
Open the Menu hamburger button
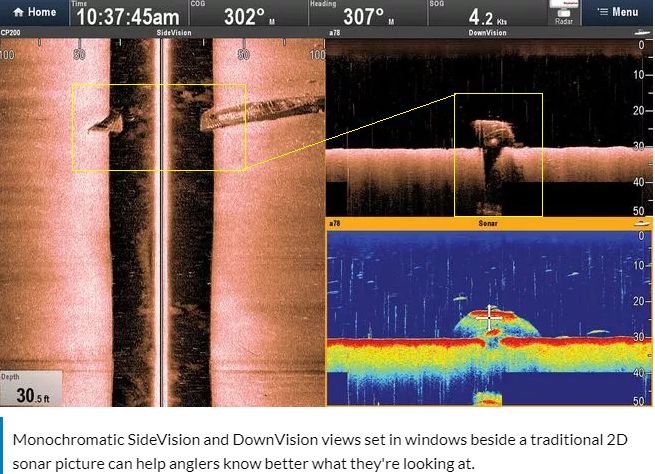618,13
